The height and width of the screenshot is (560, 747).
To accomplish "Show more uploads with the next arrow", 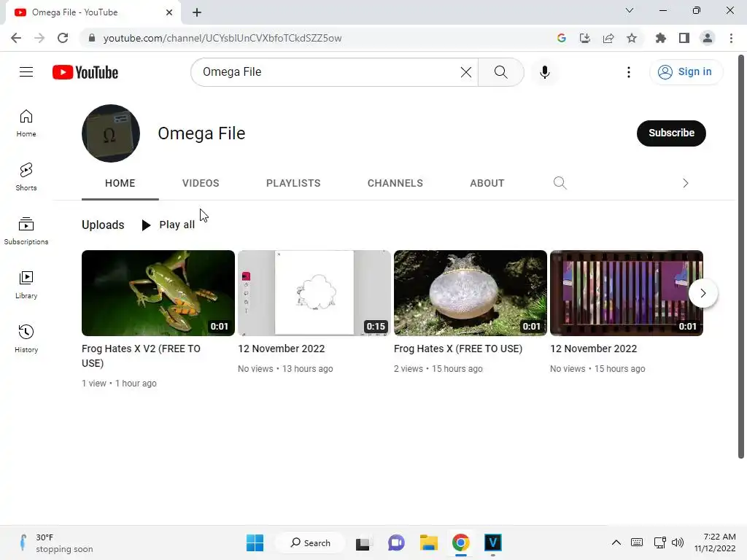I will point(703,293).
